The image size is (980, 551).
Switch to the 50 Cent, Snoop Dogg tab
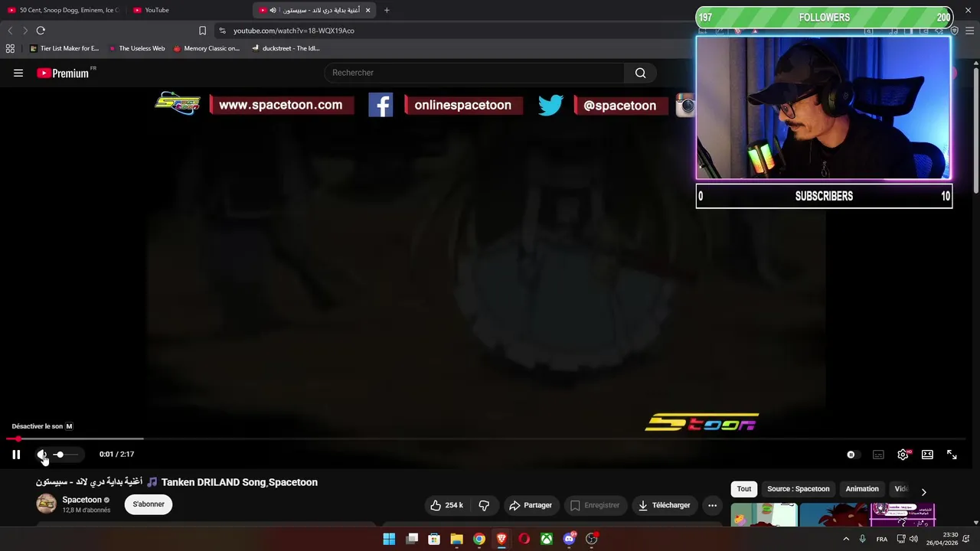pyautogui.click(x=64, y=10)
